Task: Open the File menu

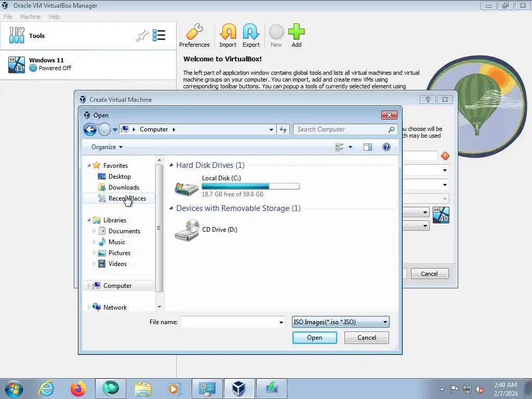Action: [8, 17]
